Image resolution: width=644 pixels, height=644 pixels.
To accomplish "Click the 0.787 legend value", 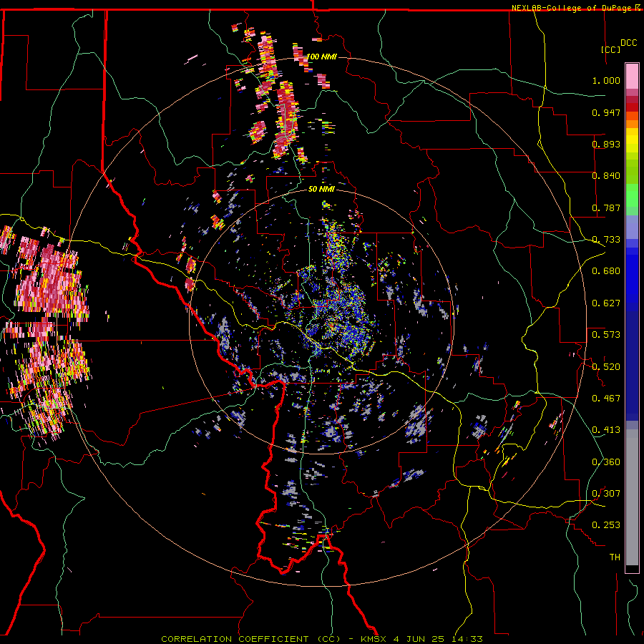I will pyautogui.click(x=606, y=208).
